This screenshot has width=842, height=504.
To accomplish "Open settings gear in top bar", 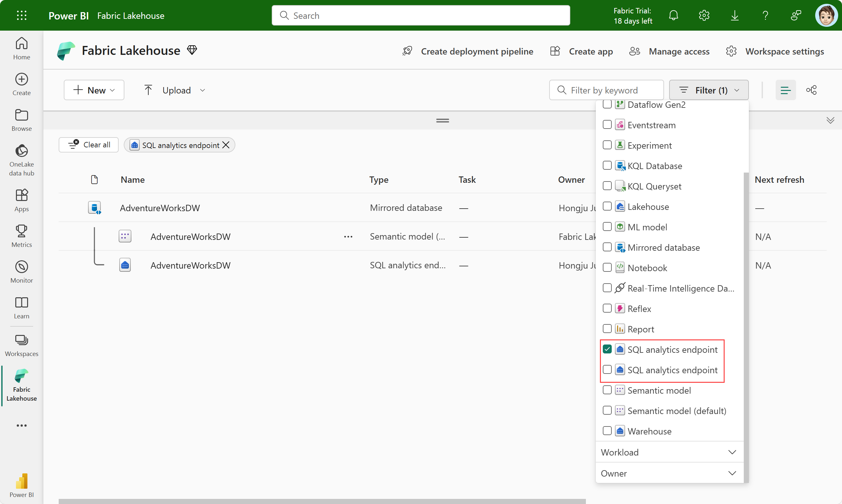I will [x=704, y=16].
